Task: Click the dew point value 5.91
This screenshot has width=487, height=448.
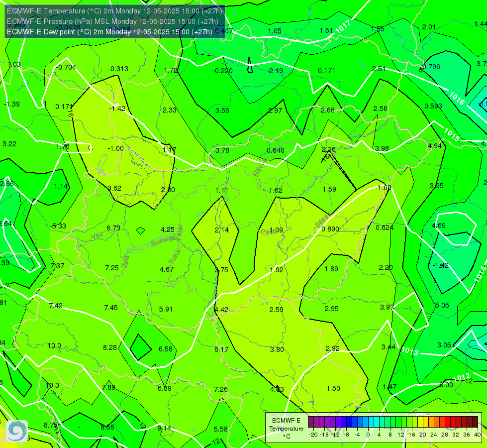Action: click(166, 309)
